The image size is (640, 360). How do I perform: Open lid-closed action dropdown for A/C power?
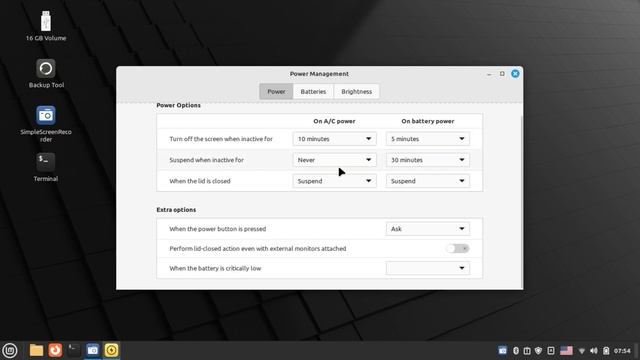pos(334,181)
